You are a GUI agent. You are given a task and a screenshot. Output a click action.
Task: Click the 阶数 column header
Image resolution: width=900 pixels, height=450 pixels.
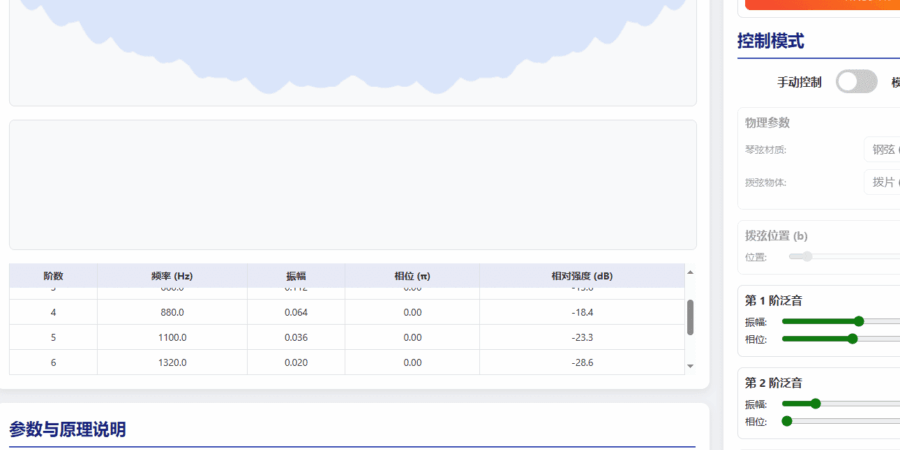point(53,276)
